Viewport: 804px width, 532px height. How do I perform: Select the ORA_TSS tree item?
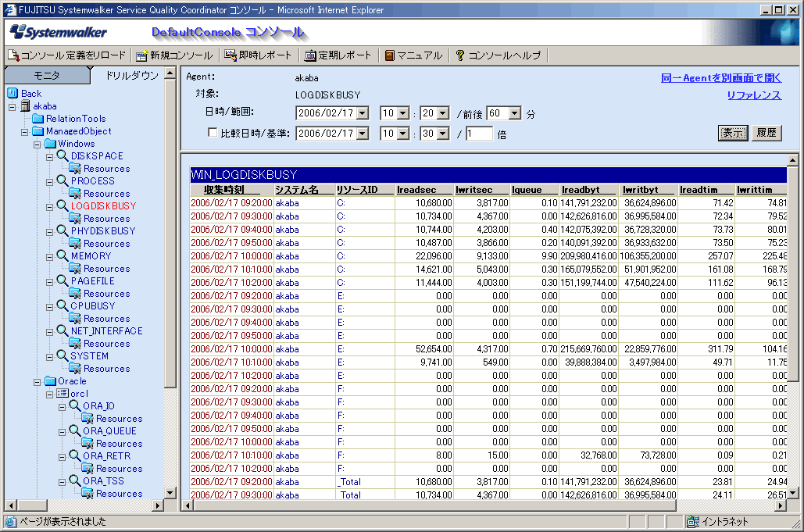tap(103, 480)
